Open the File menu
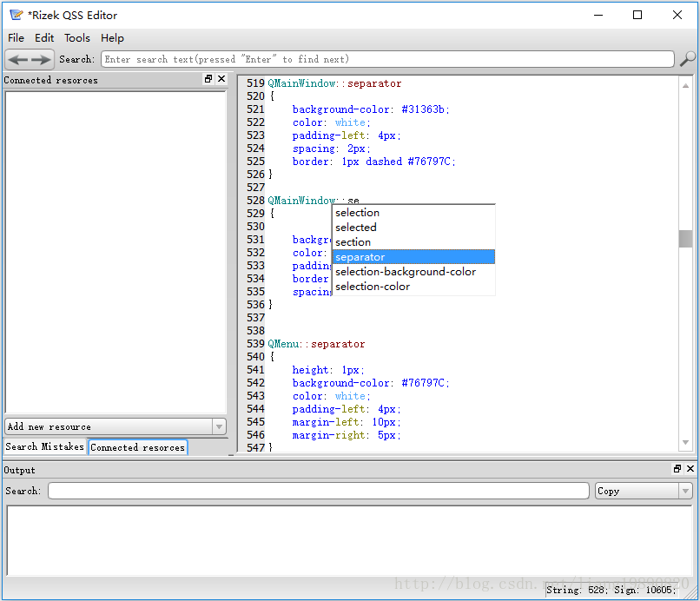The height and width of the screenshot is (601, 700). coord(17,38)
